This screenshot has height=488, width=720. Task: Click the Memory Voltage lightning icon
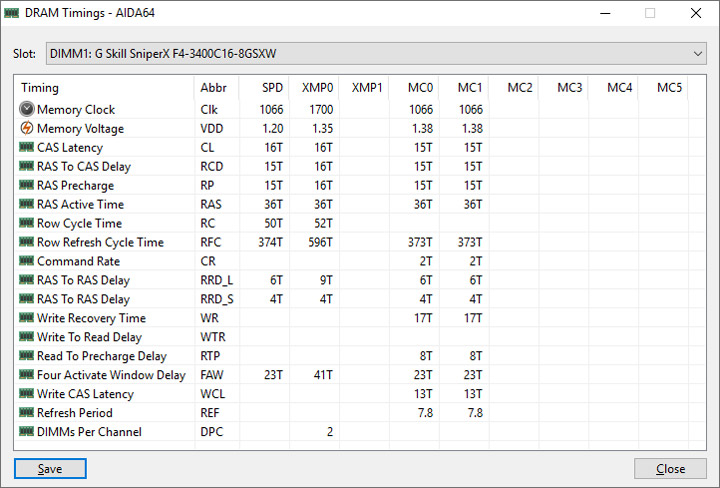click(x=27, y=128)
